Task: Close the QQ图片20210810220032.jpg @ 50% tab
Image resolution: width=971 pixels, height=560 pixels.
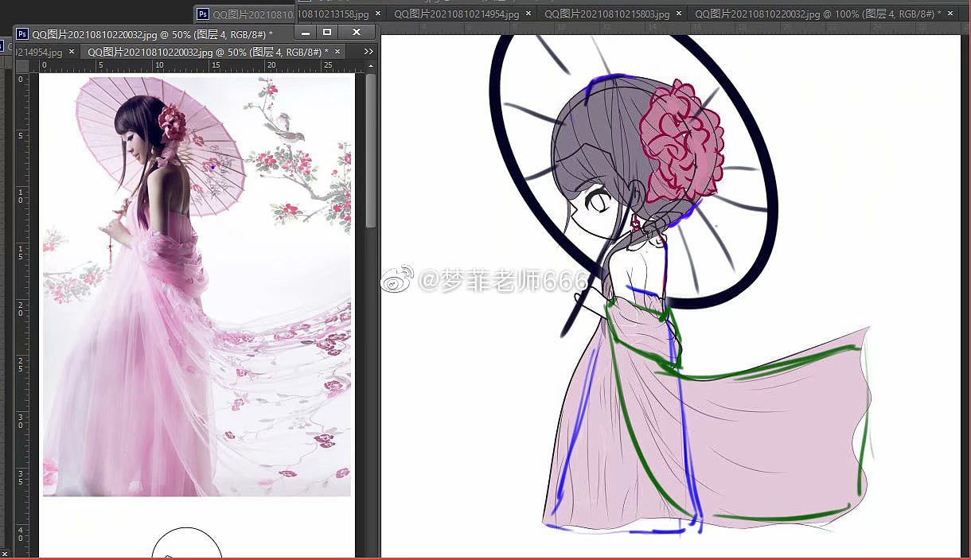Action: pyautogui.click(x=337, y=52)
